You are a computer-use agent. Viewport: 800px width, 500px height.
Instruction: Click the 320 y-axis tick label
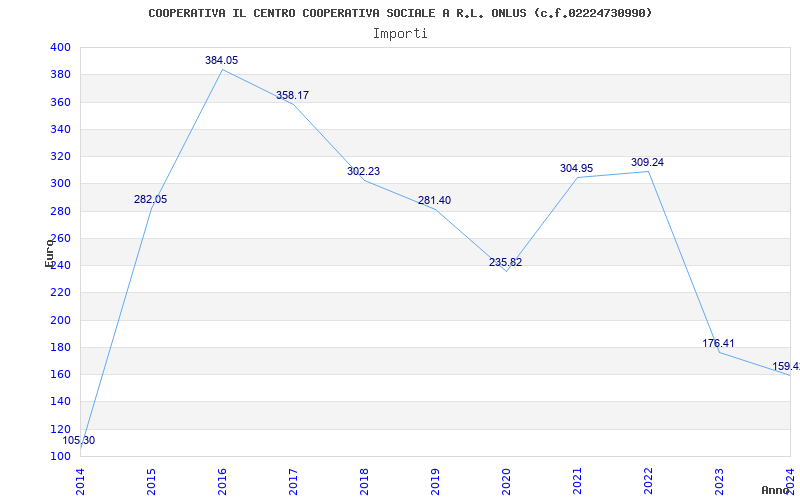60,157
